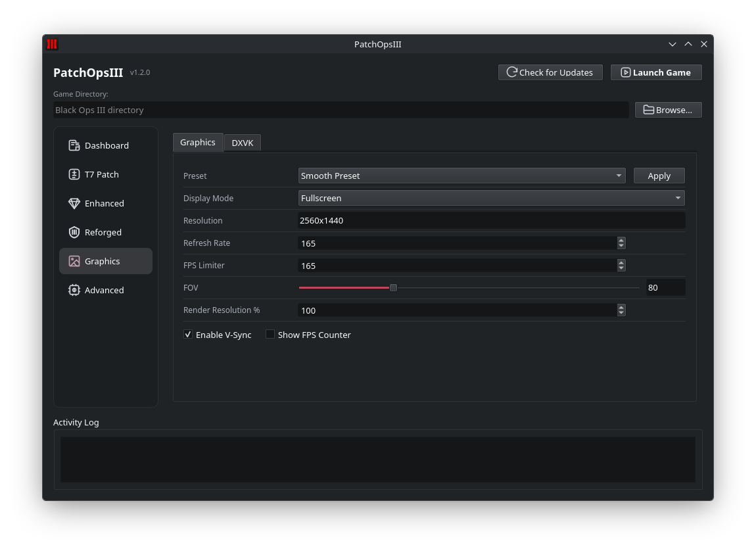Click the Graphics picture icon in sidebar
Screen dimensions: 756x551
(x=74, y=261)
